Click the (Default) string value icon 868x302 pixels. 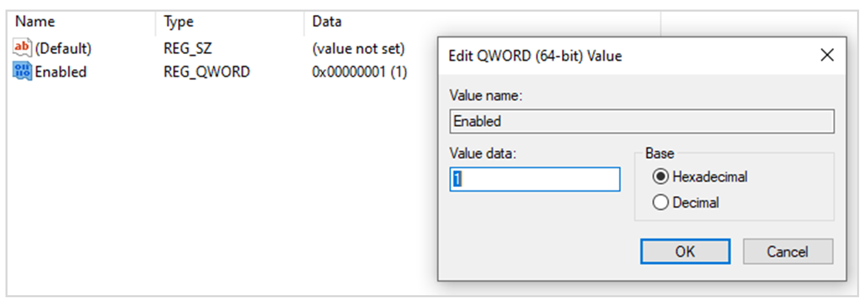pyautogui.click(x=22, y=49)
